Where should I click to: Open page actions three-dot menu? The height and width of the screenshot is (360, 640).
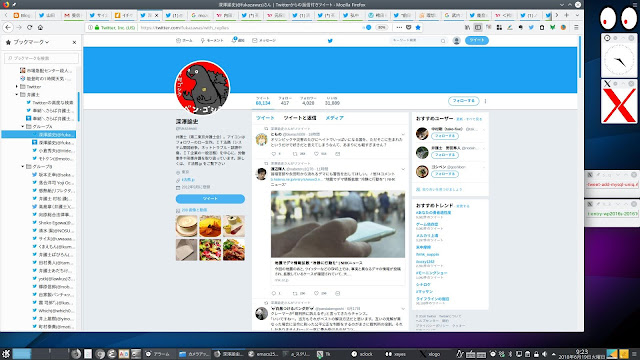399,27
